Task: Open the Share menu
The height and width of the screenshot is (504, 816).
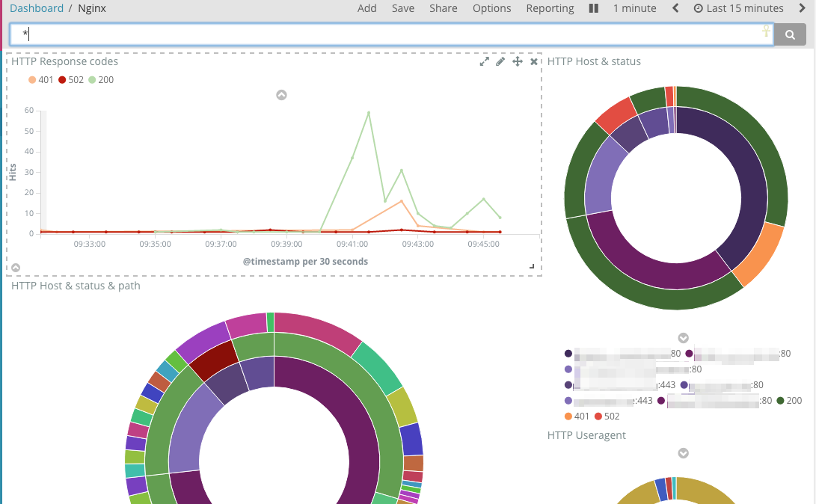Action: pos(444,8)
